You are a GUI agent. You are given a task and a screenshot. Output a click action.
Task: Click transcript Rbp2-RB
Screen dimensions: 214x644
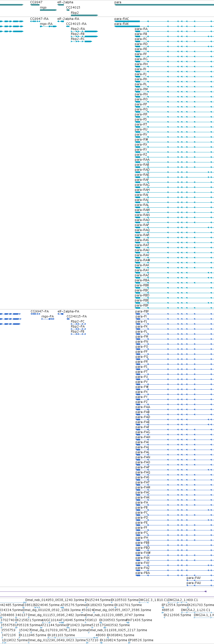78,34
